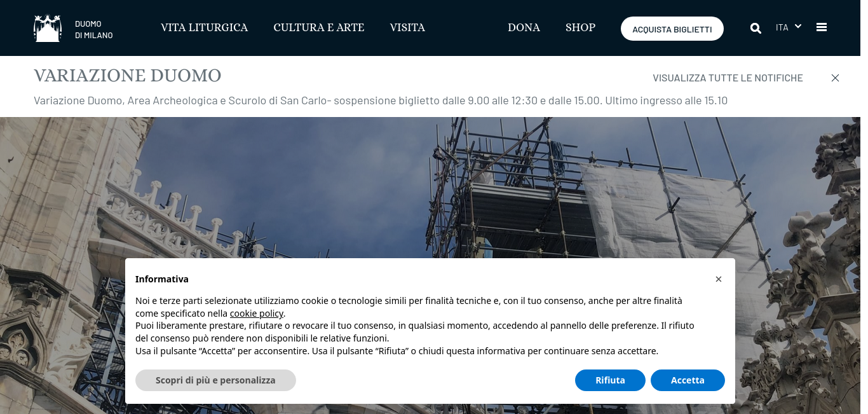The width and height of the screenshot is (868, 414).
Task: Click the Duomo di Milano cathedral logo
Action: (x=48, y=28)
